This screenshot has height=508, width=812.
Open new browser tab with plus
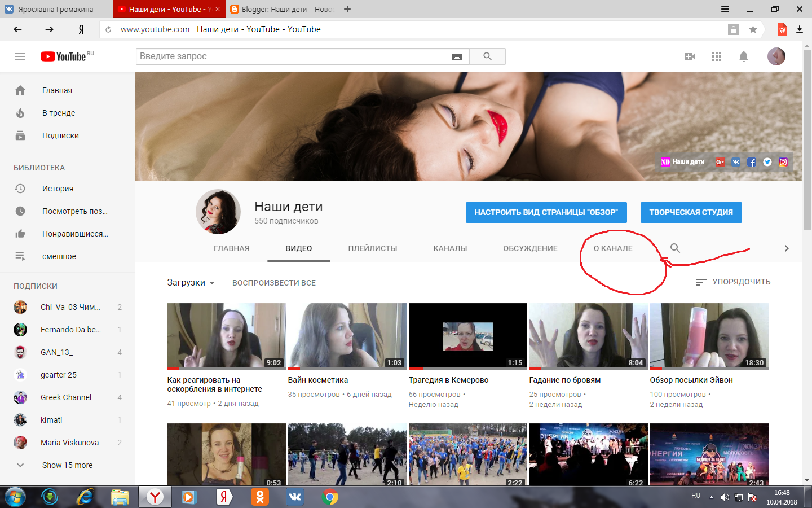pyautogui.click(x=347, y=9)
